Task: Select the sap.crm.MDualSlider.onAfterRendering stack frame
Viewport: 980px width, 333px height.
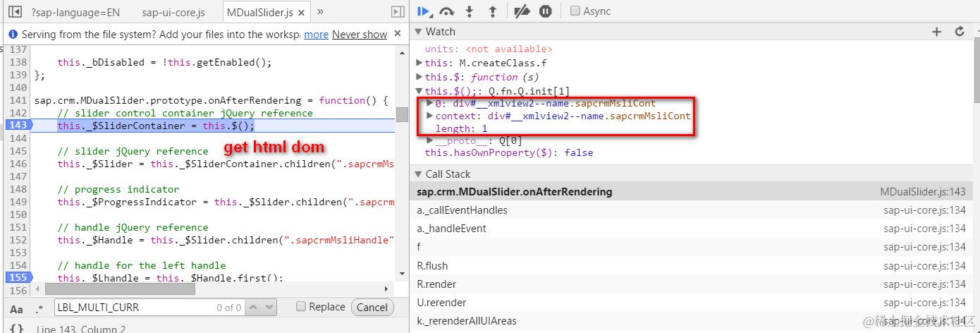Action: [694, 192]
